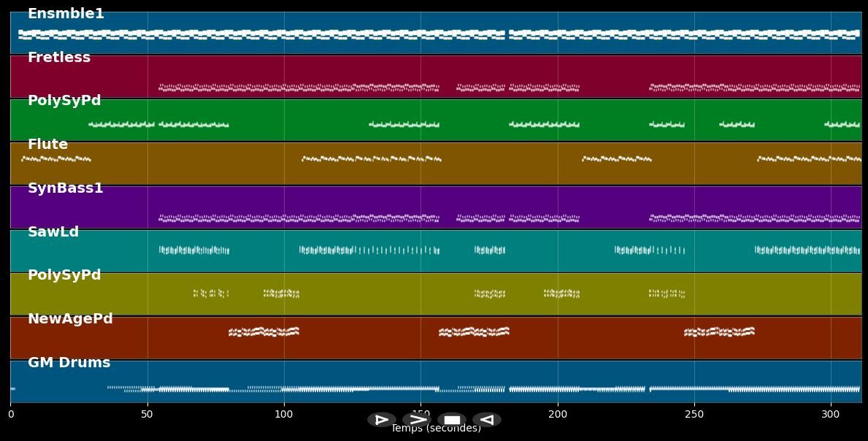The width and height of the screenshot is (868, 441).
Task: Select the SawLd track label
Action: click(53, 232)
